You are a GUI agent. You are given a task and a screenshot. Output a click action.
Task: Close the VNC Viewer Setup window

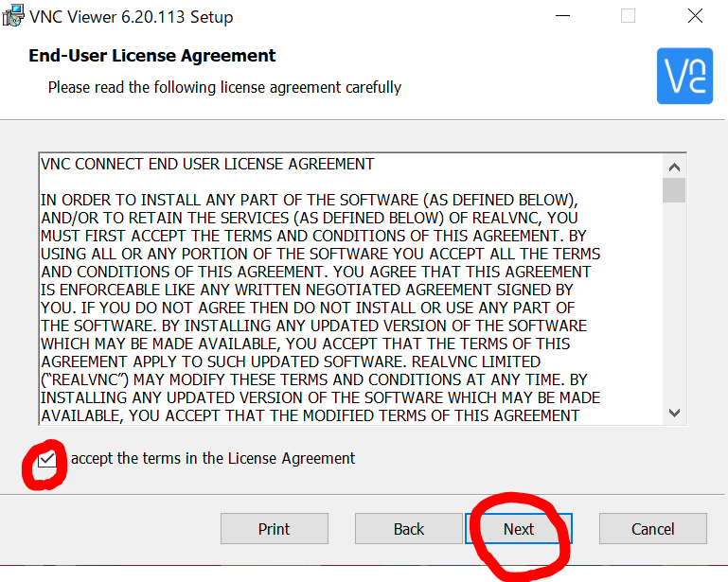pyautogui.click(x=695, y=16)
